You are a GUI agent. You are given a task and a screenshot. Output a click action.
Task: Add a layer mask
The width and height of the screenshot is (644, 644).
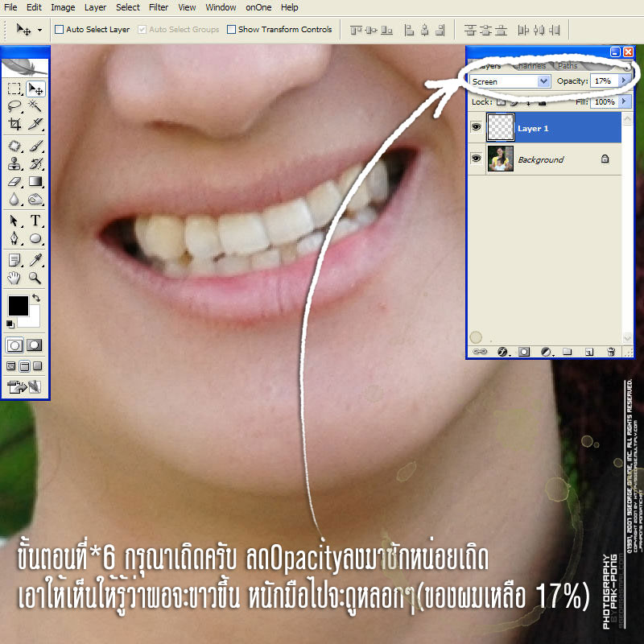coord(524,352)
